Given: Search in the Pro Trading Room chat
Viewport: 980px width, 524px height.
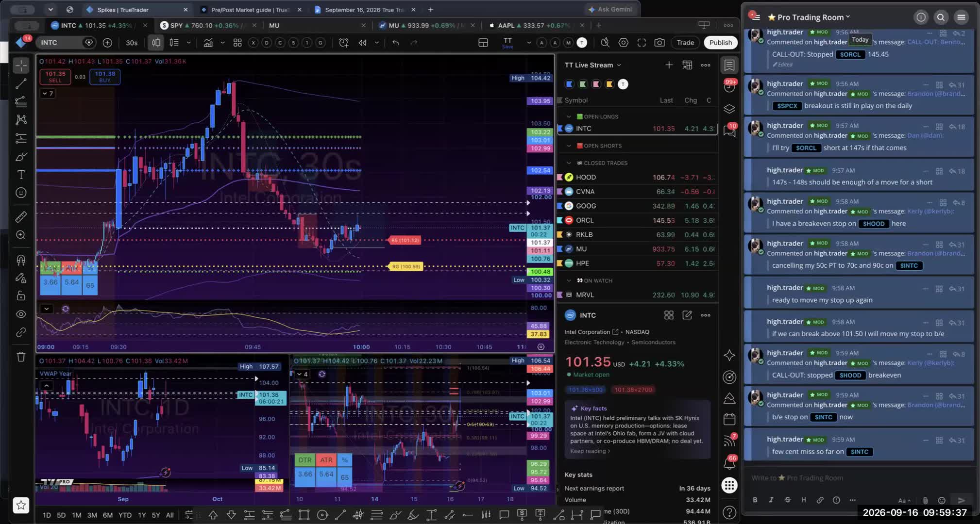Looking at the screenshot, I should (941, 17).
